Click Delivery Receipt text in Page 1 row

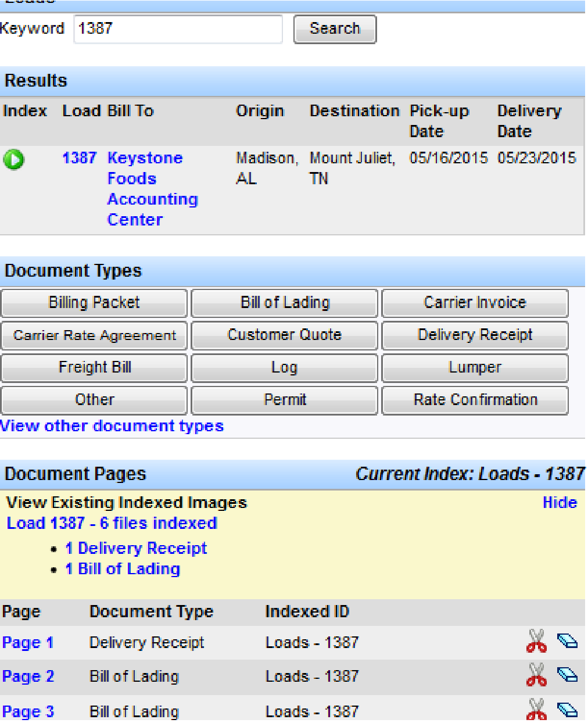click(146, 643)
